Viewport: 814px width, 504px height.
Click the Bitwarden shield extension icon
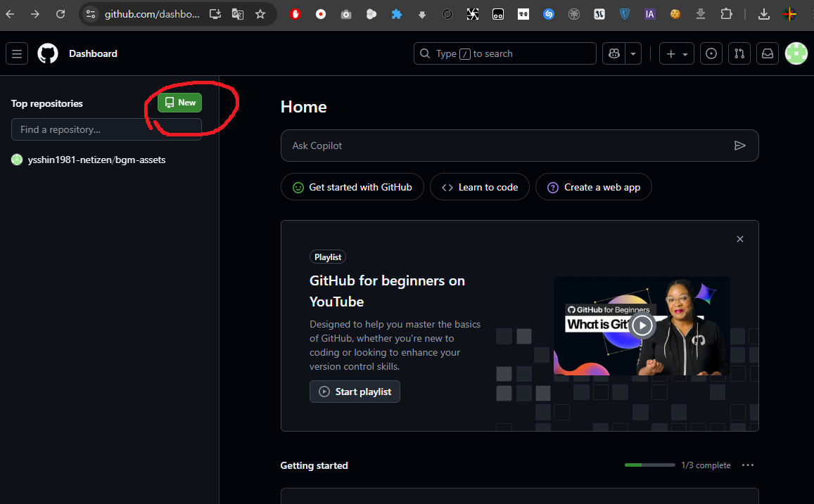pos(625,15)
